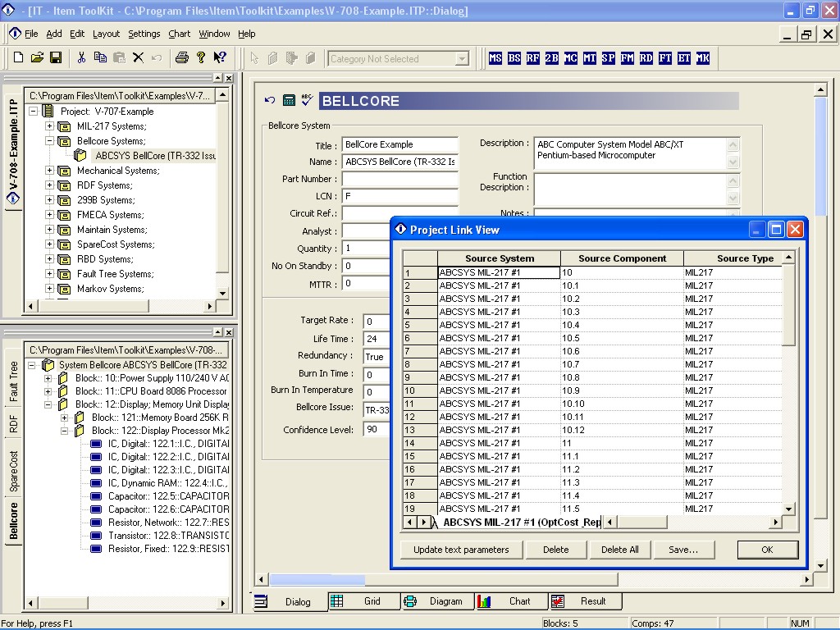Open the RF module button
This screenshot has height=630, width=840.
click(533, 58)
